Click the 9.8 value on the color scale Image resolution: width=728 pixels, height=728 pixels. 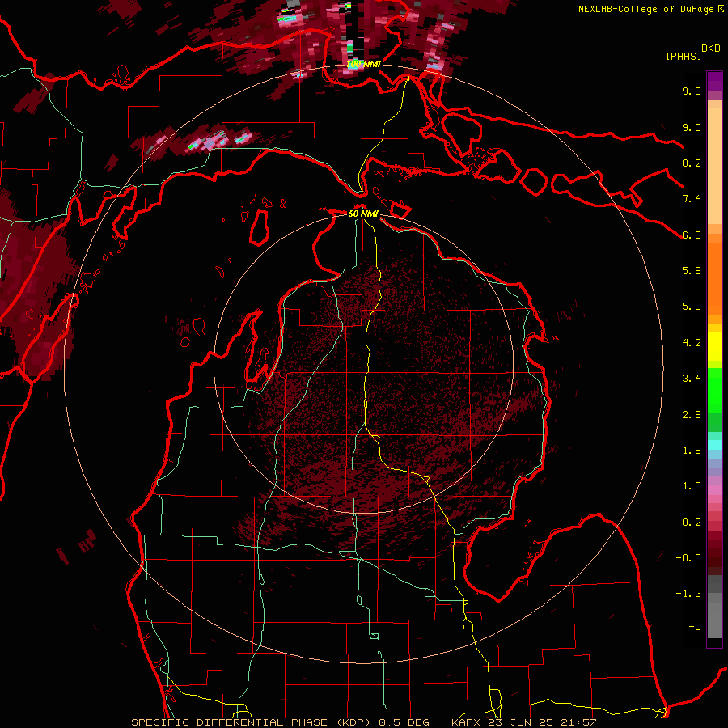[692, 91]
